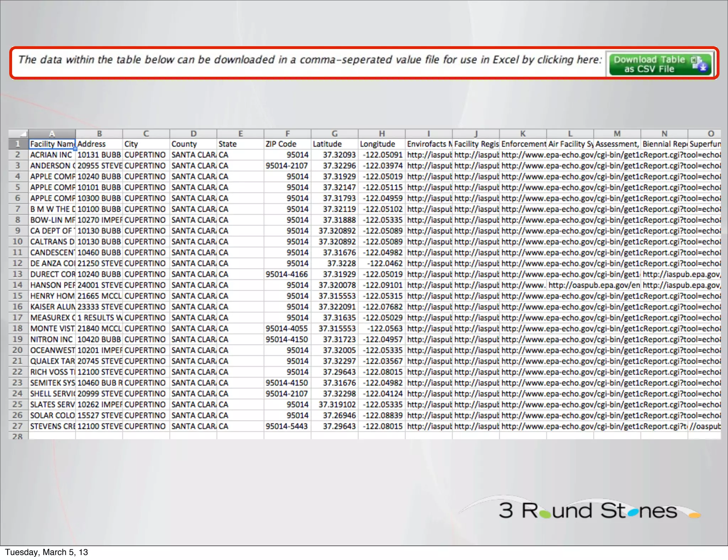Click address cell 21840 MCCL for MONTE VISTA

pos(99,328)
